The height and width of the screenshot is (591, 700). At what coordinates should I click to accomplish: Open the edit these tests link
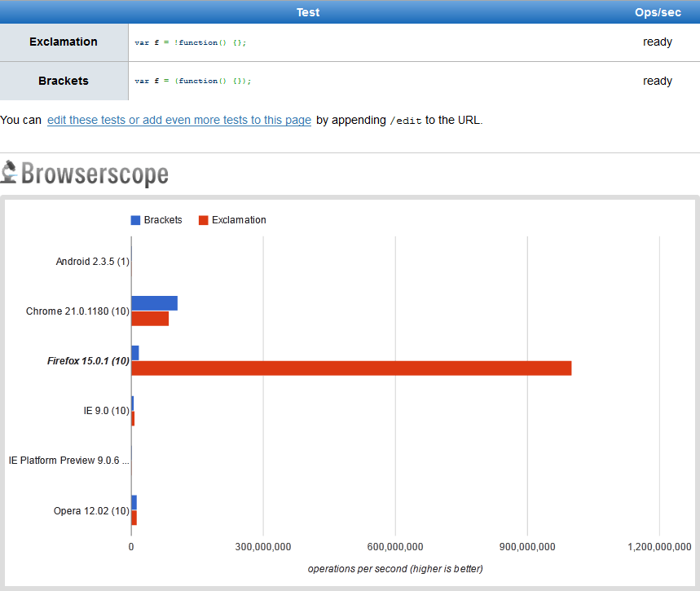179,120
